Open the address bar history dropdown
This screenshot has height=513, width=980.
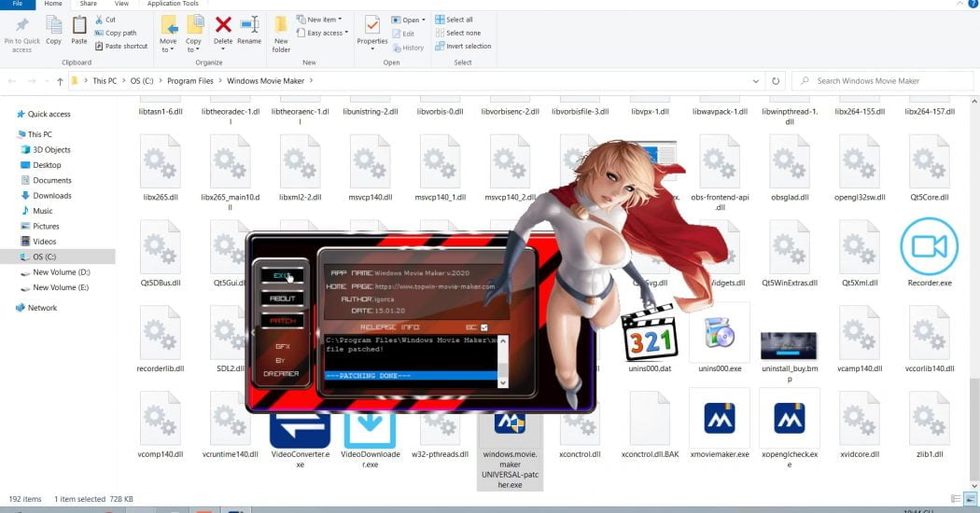pos(756,80)
